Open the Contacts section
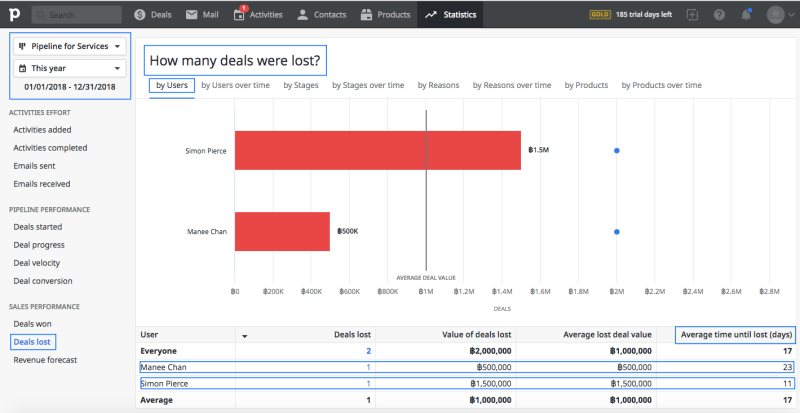Screen dimensions: 800x413 point(322,15)
